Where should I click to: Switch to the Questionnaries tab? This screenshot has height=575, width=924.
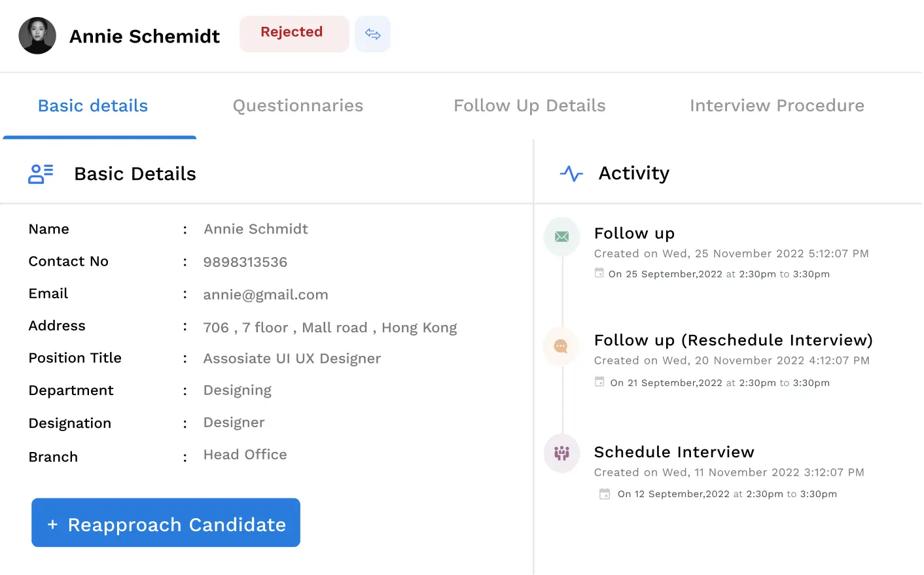[298, 106]
